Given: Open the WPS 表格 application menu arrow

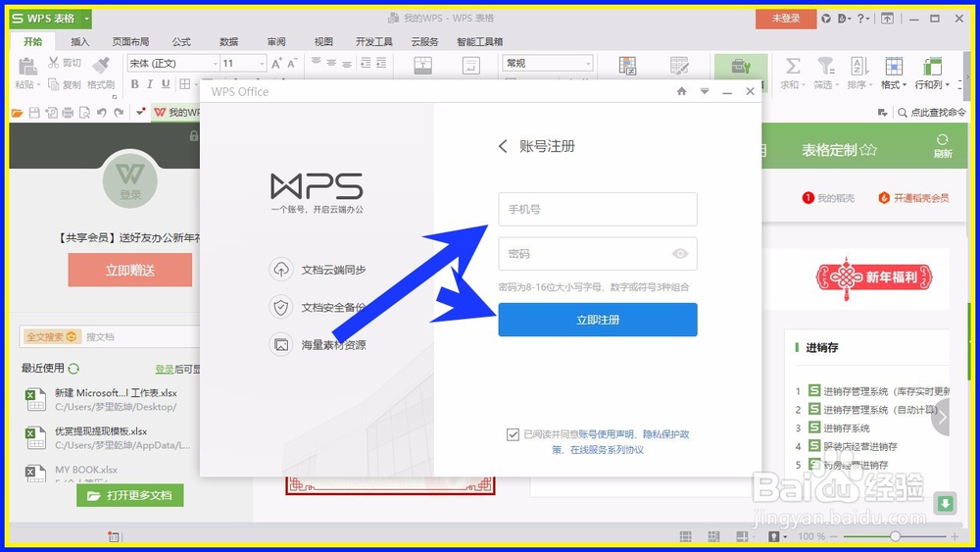Looking at the screenshot, I should 87,19.
